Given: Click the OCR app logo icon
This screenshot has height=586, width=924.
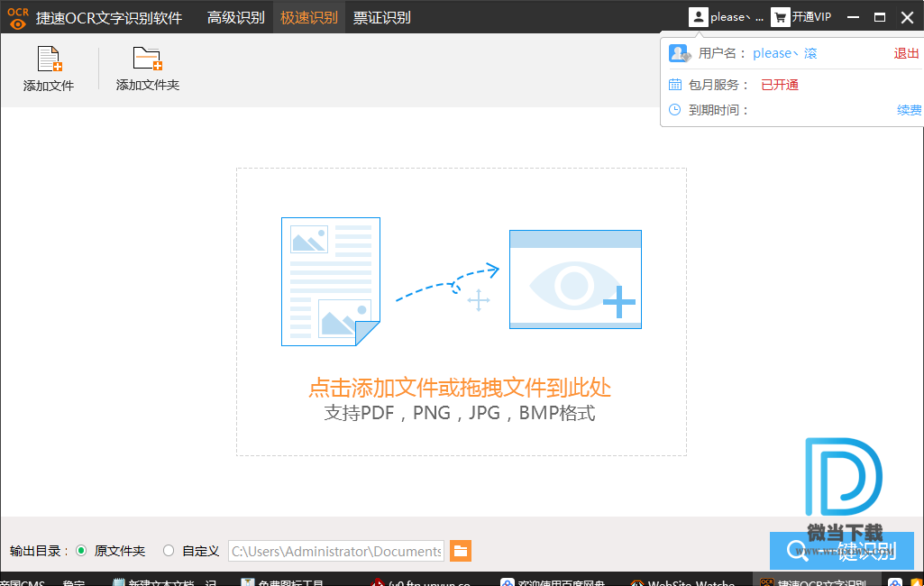Looking at the screenshot, I should pos(18,18).
